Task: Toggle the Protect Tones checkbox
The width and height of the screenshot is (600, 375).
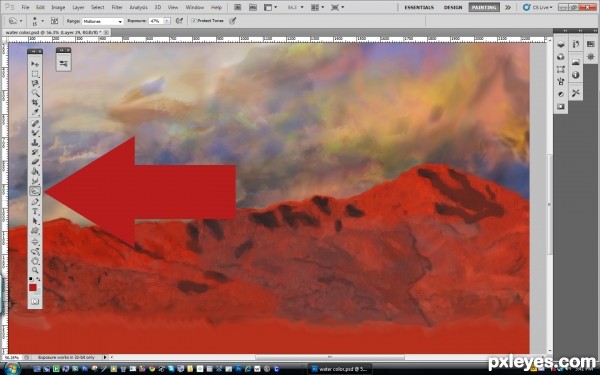Action: [194, 21]
